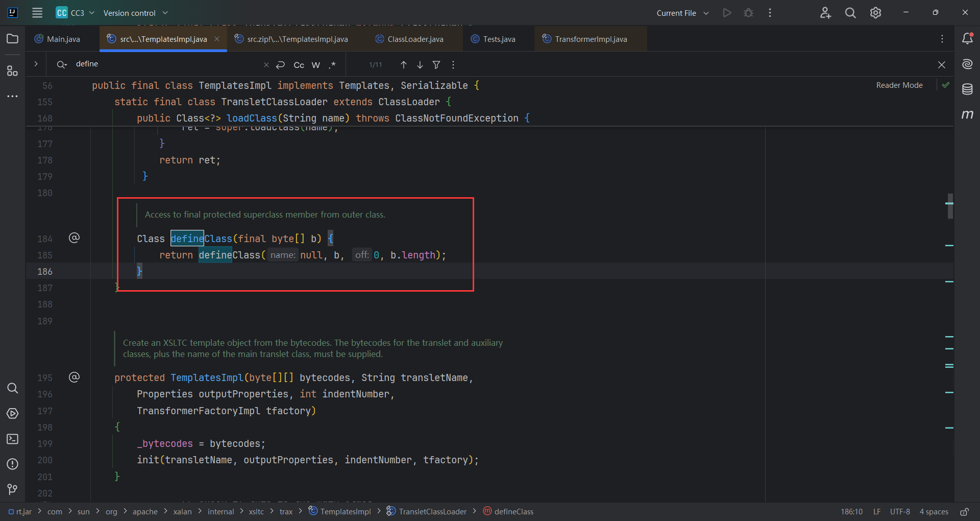Screen dimensions: 980x521
Task: Open search history dropdown
Action: [62, 64]
